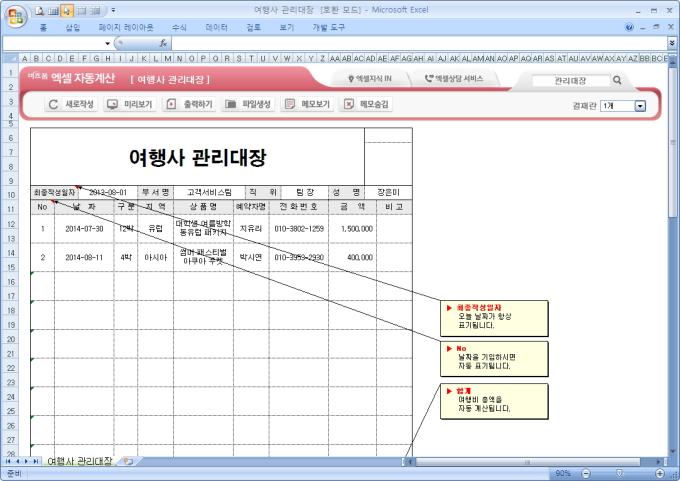Switch to the 보기 ribbon tab
This screenshot has height=481, width=680.
tap(287, 27)
